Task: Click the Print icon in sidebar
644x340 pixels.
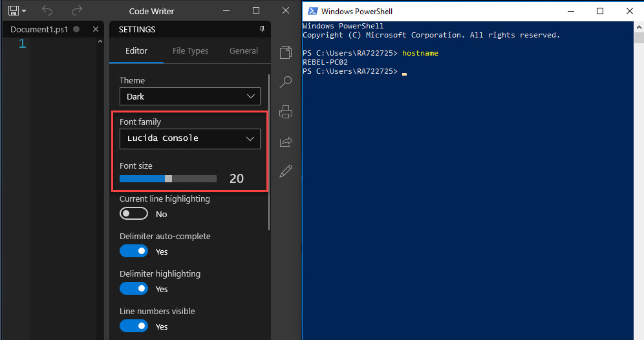Action: 286,112
